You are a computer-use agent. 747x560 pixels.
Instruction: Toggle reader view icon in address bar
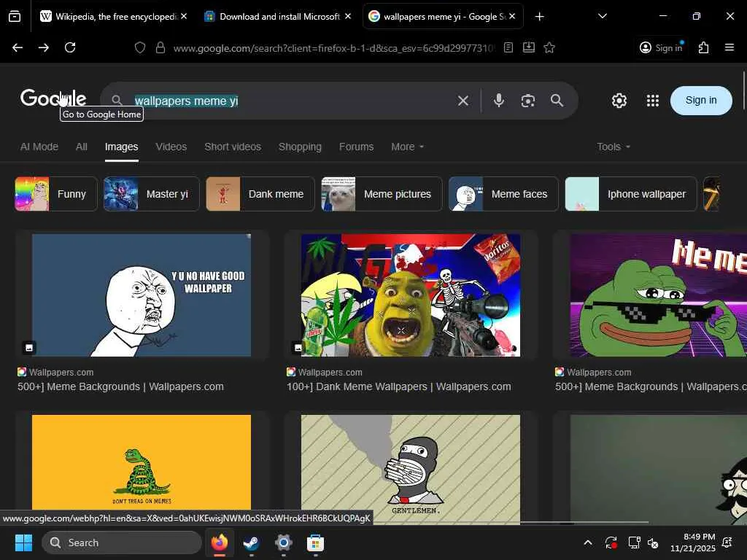pyautogui.click(x=508, y=47)
